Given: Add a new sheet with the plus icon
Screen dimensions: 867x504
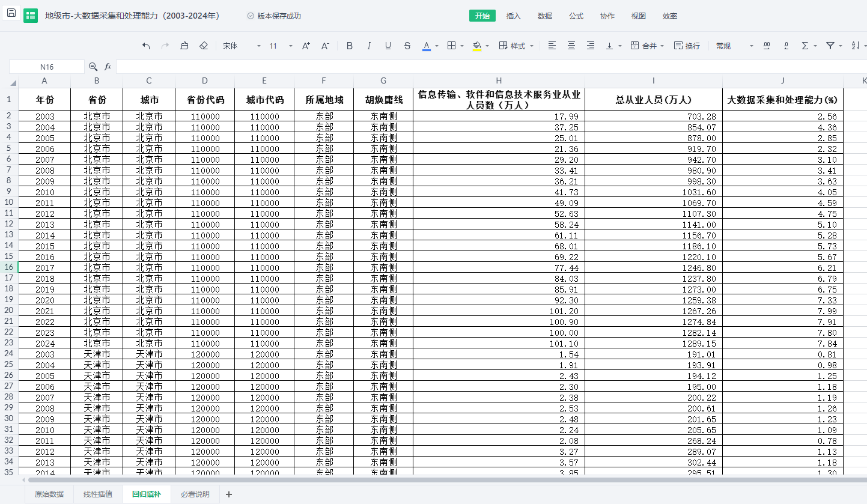Looking at the screenshot, I should [x=229, y=494].
